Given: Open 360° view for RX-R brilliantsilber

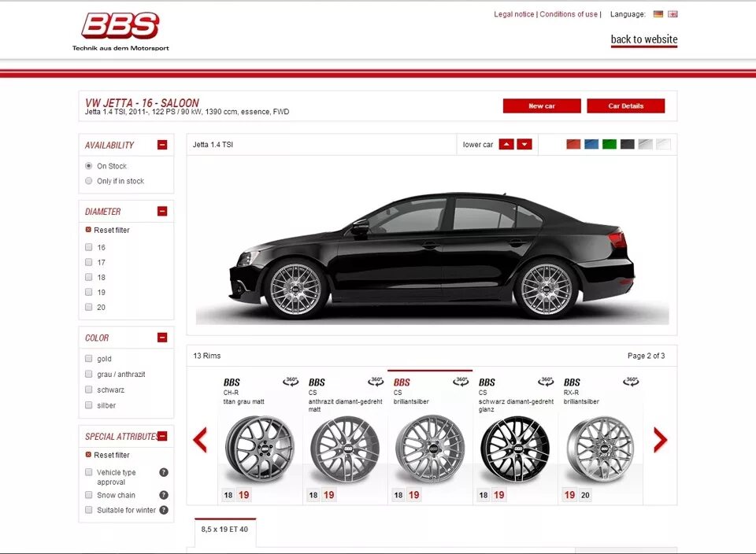Looking at the screenshot, I should [631, 382].
